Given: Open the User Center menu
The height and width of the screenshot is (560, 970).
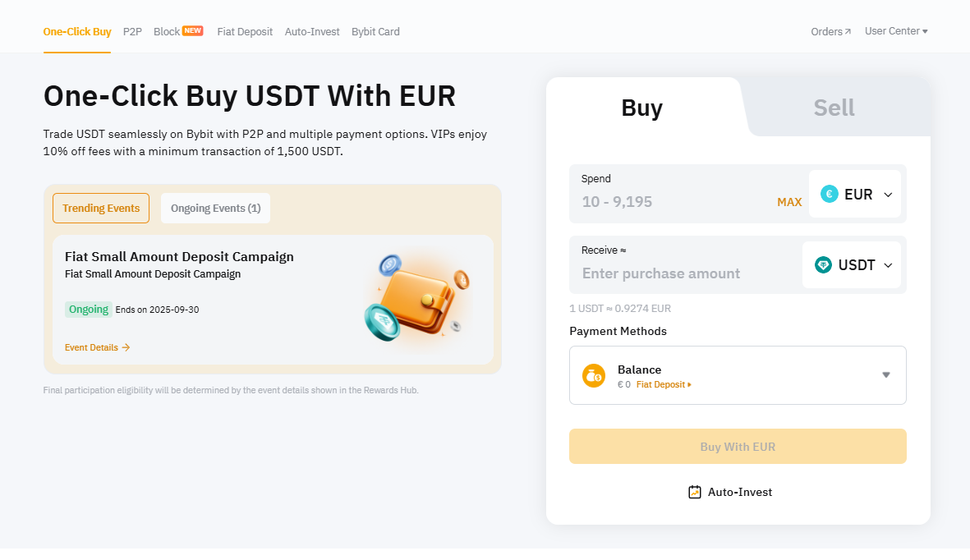Looking at the screenshot, I should [896, 31].
